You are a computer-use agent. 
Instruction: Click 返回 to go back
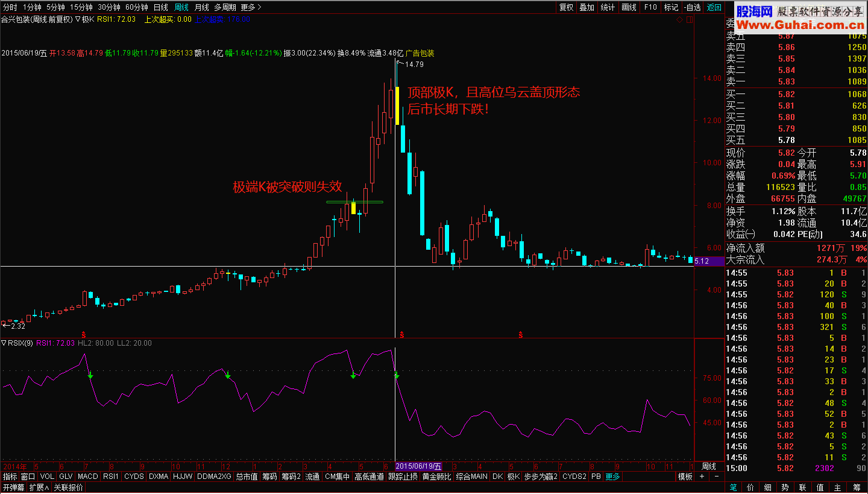point(714,7)
